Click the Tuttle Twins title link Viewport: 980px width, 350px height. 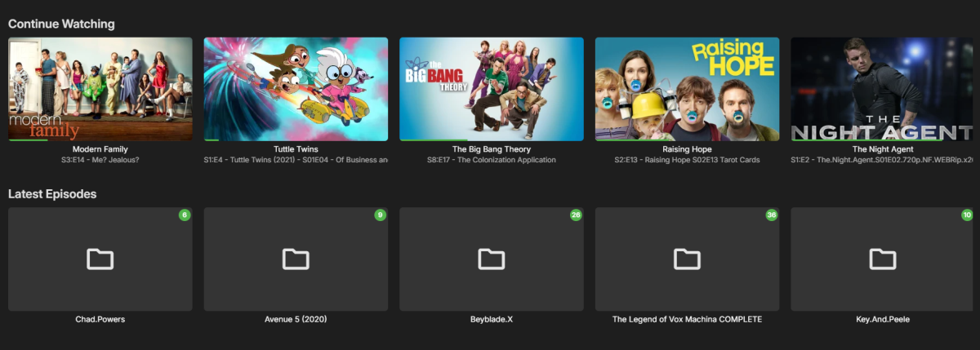296,149
